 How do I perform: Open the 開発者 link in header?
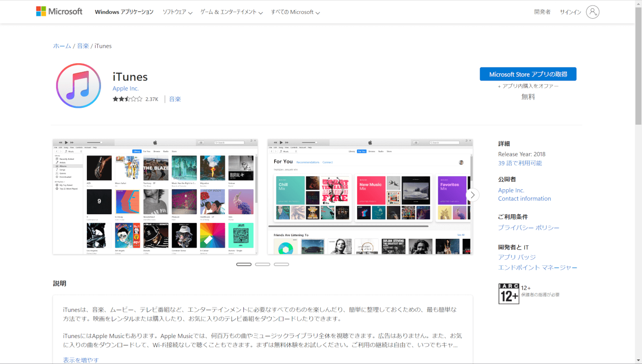pos(542,12)
